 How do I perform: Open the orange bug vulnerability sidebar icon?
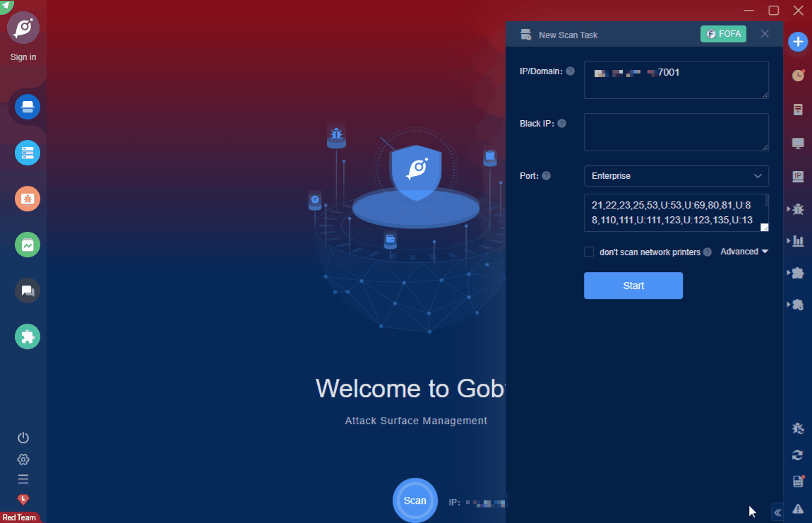click(x=28, y=199)
